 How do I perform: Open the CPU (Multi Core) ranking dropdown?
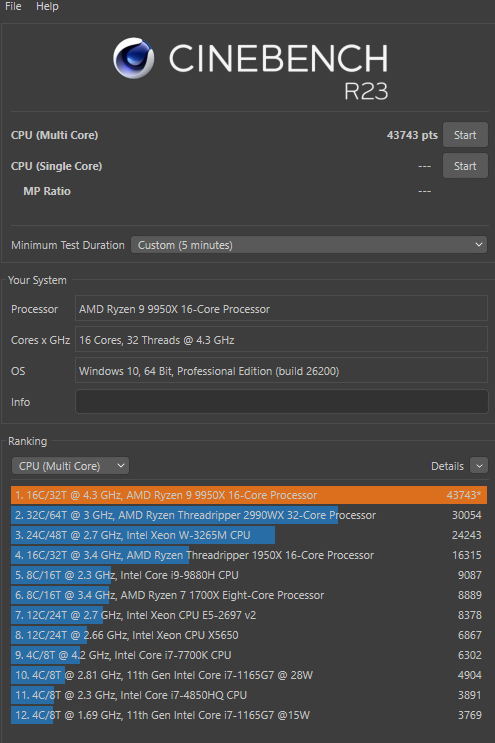click(70, 466)
